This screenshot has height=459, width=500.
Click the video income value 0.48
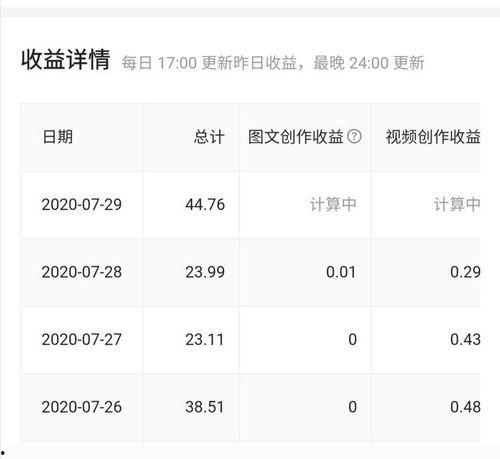tap(465, 407)
